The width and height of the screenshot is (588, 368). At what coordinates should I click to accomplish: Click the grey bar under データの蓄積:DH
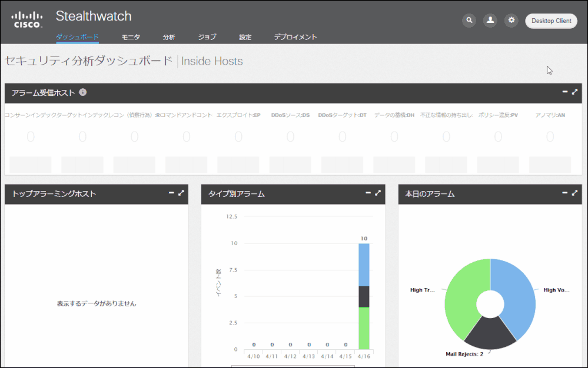(394, 165)
